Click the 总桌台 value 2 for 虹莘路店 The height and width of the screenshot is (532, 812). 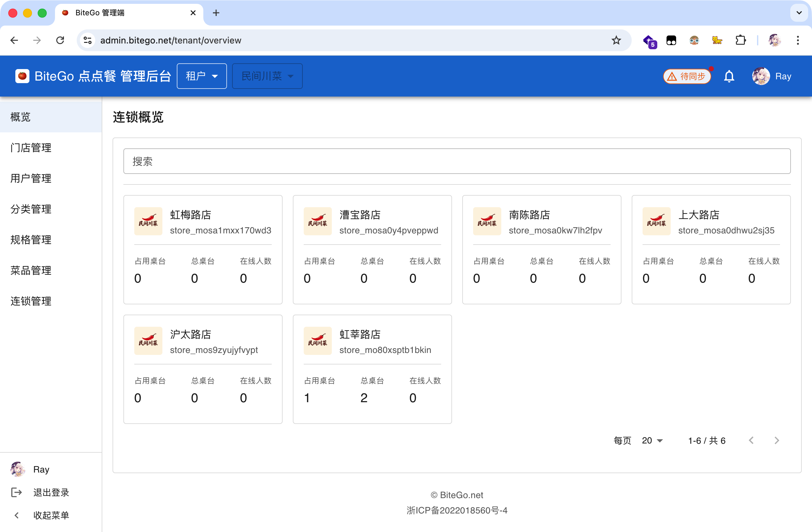pyautogui.click(x=364, y=398)
